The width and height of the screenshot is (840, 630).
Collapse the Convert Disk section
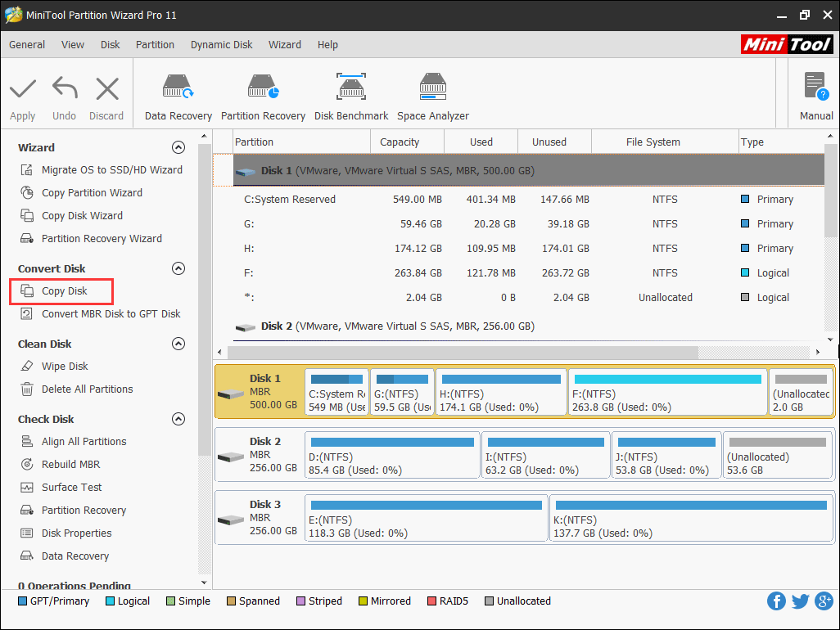(x=178, y=269)
